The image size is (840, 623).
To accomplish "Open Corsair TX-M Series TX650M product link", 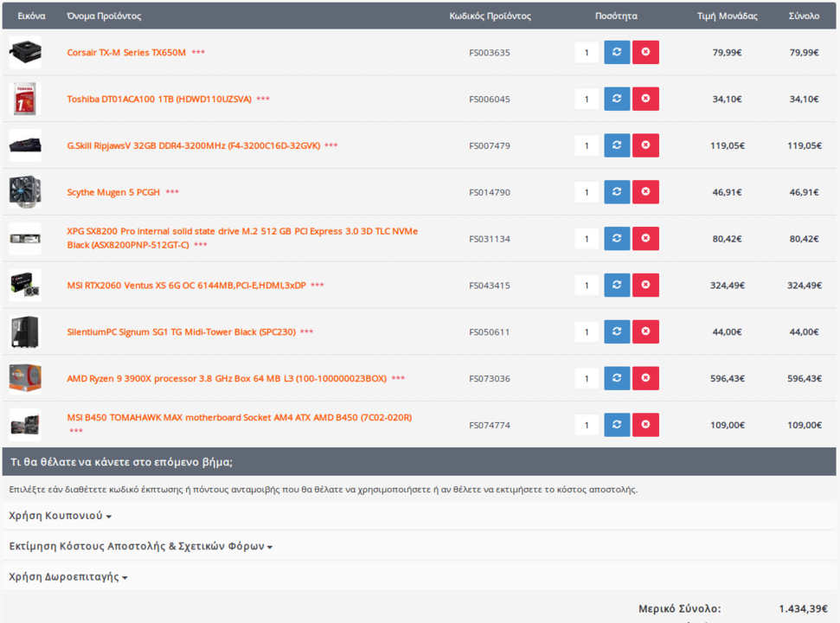I will coord(126,53).
